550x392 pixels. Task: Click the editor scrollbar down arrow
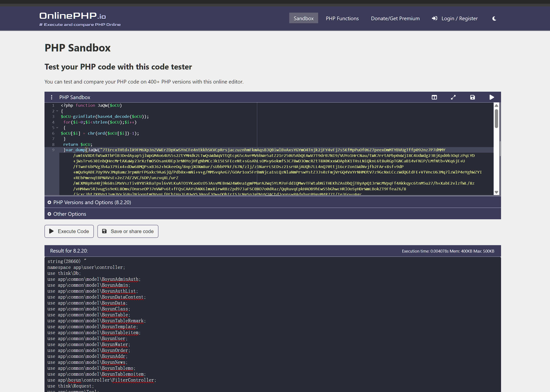[496, 192]
